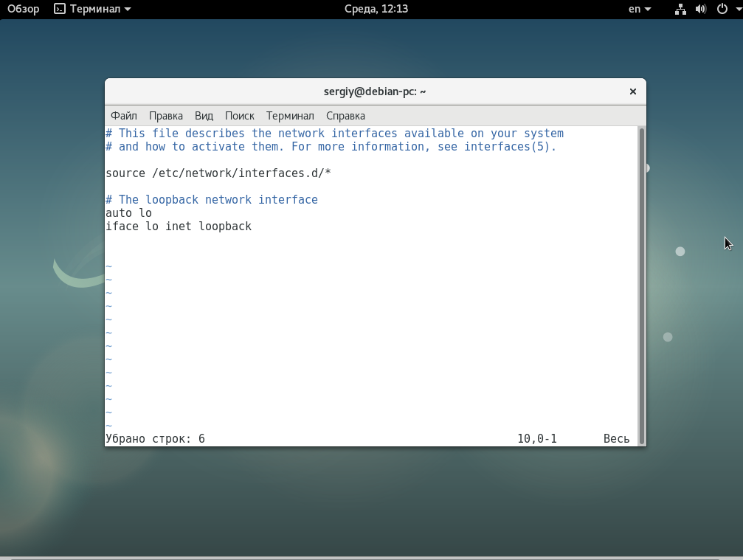Click the volume speaker icon
The height and width of the screenshot is (560, 743).
[x=701, y=9]
